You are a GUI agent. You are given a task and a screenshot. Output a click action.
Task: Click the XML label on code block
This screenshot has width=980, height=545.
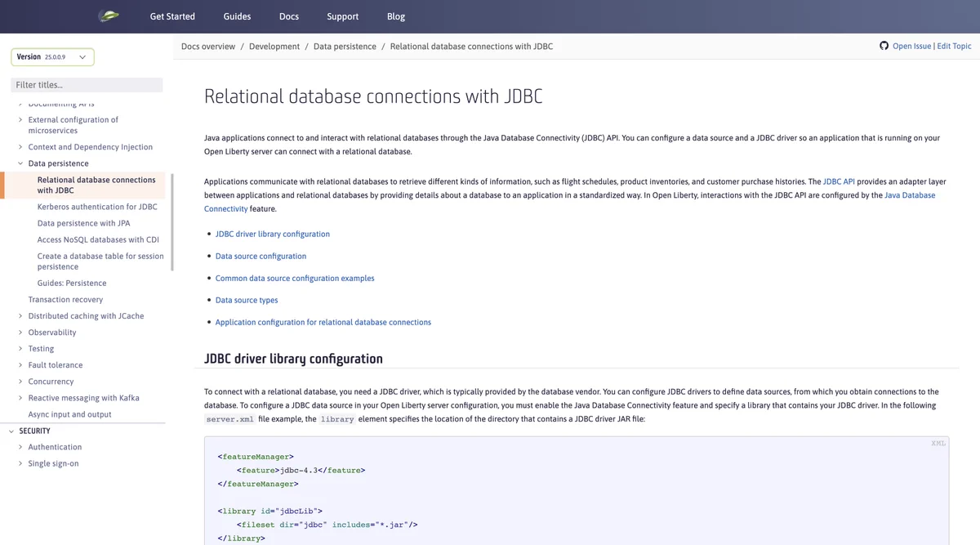[x=938, y=444]
